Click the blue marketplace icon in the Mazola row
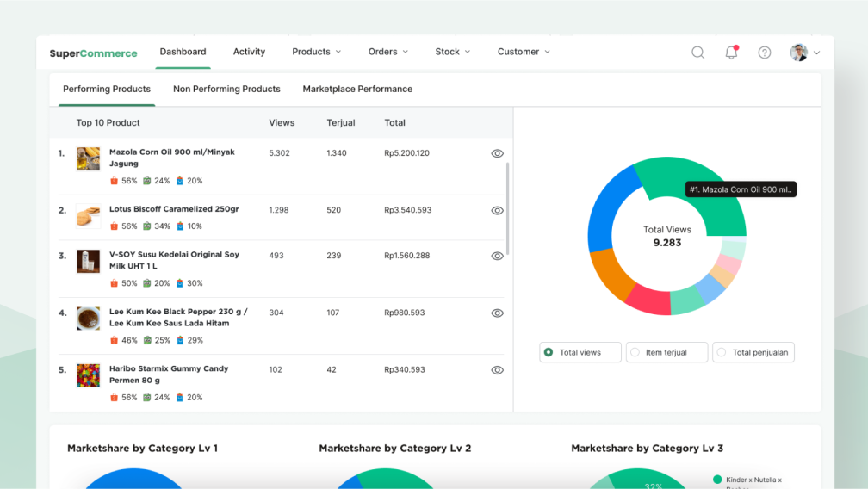Image resolution: width=868 pixels, height=489 pixels. [179, 181]
